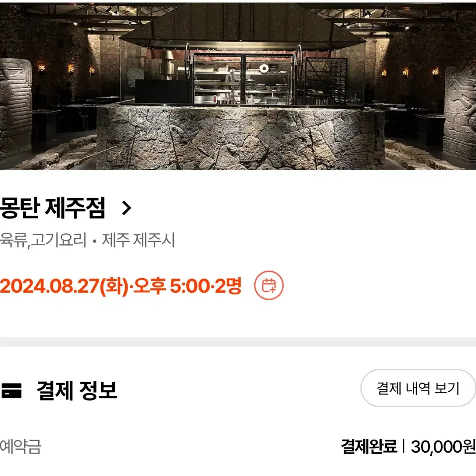The height and width of the screenshot is (476, 476).
Task: Tap the carved stone pillar on photo's left
Action: 15,108
